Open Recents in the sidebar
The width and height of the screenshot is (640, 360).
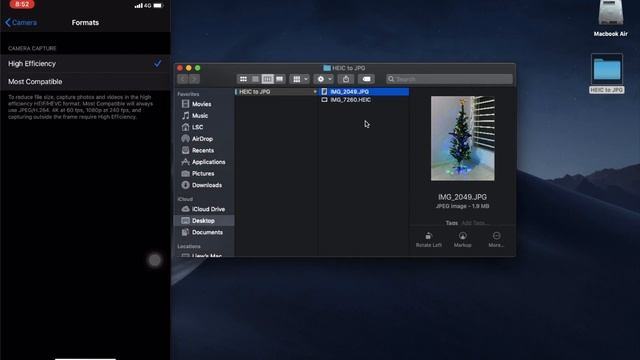click(204, 150)
